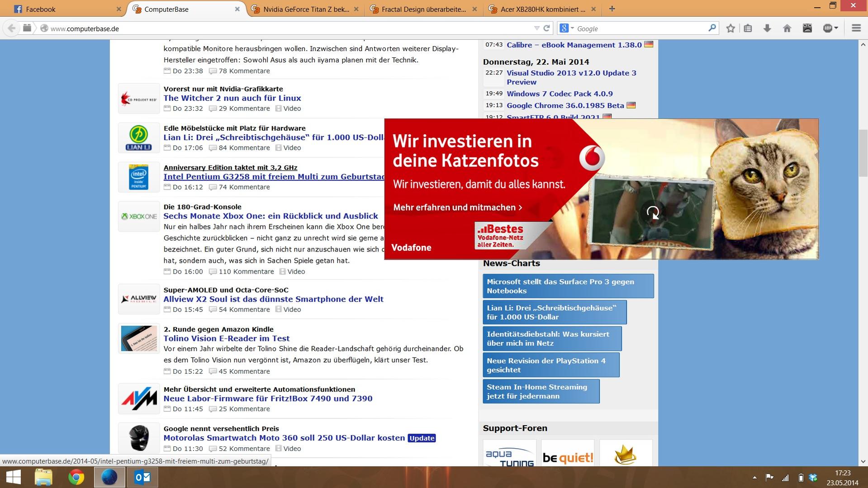Click the AVM logo thumbnail

138,399
